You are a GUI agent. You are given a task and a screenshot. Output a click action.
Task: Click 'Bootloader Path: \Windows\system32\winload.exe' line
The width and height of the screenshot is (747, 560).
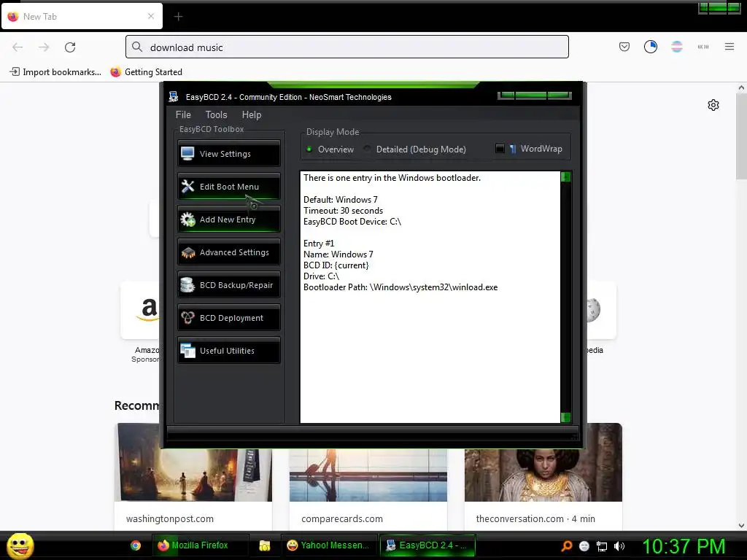(x=400, y=287)
